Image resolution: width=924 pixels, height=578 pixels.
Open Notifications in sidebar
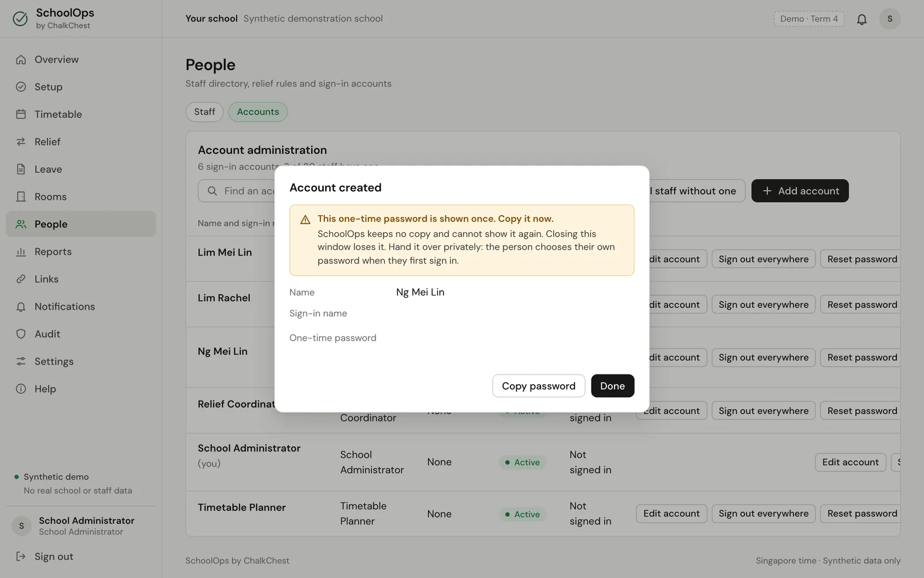(x=81, y=306)
